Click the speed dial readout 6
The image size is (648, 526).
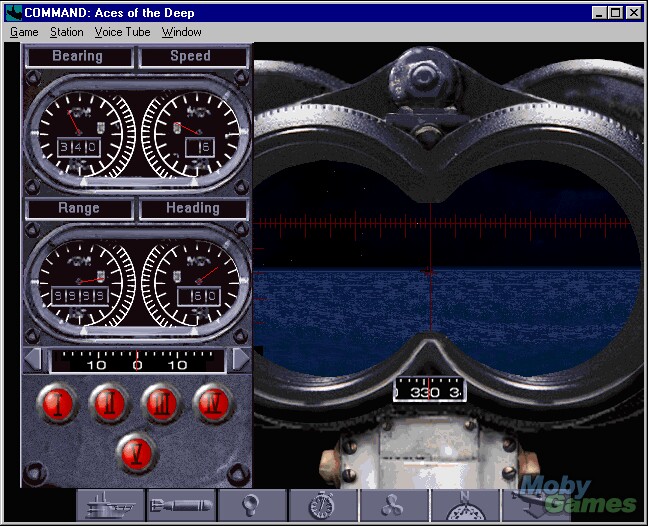[200, 147]
